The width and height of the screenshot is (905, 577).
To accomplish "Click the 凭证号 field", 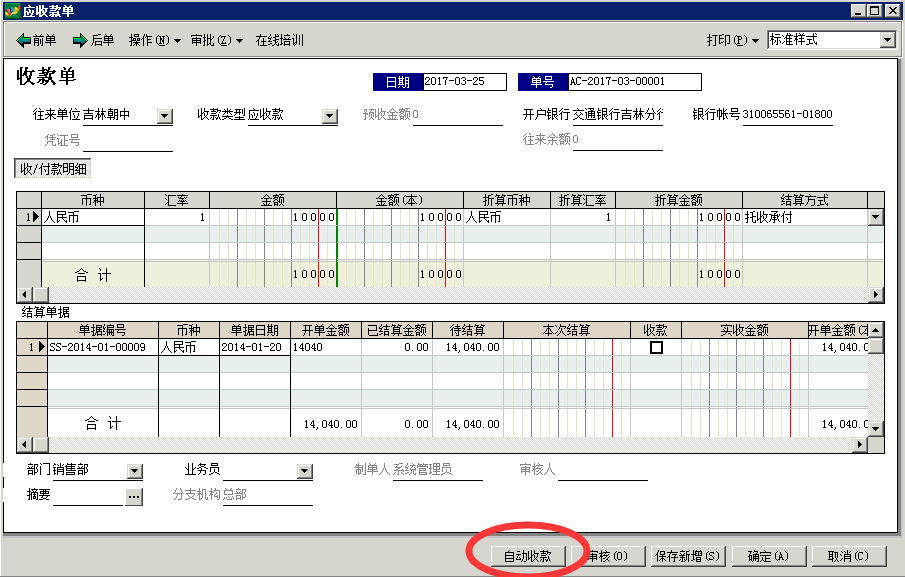I will point(128,141).
